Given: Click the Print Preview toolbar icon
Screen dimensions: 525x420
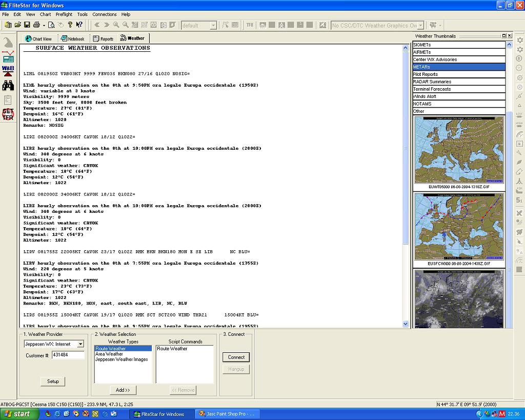Looking at the screenshot, I should [51, 25].
